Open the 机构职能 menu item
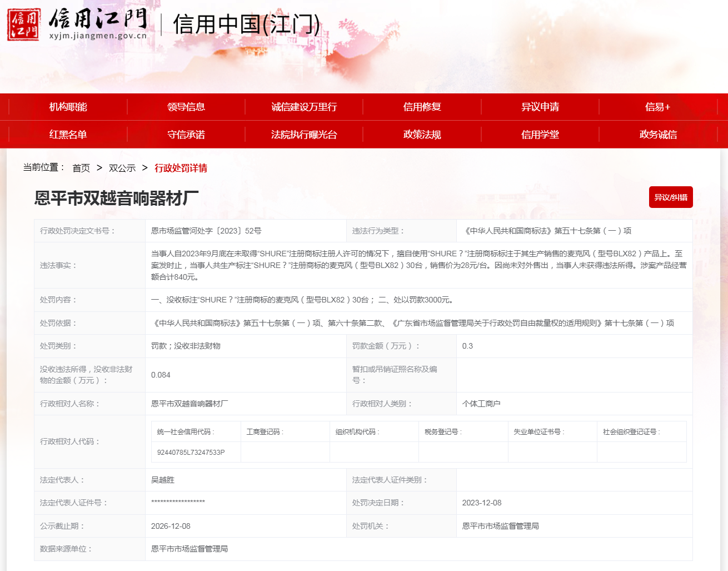Viewport: 728px width, 571px height. tap(68, 107)
